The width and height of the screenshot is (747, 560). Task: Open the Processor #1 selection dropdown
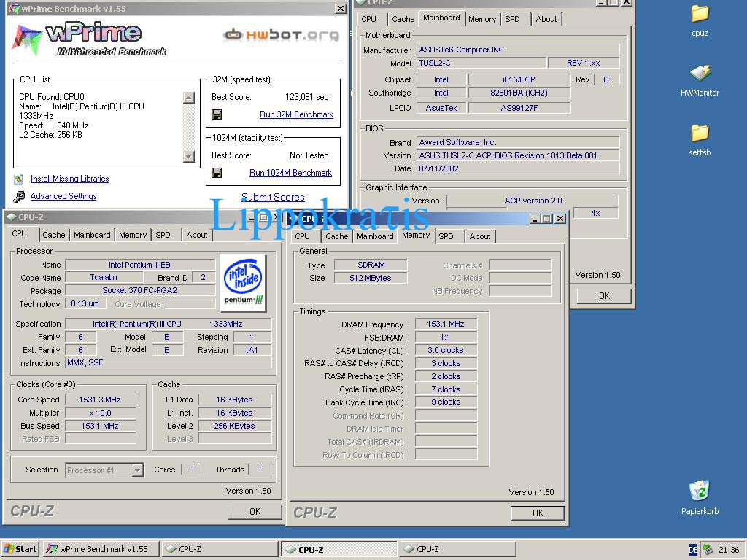(x=137, y=470)
